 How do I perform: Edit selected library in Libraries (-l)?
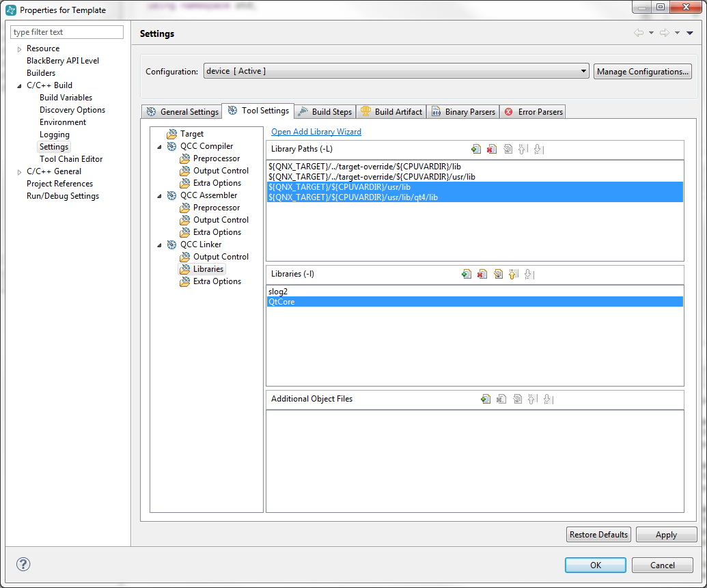[x=498, y=274]
